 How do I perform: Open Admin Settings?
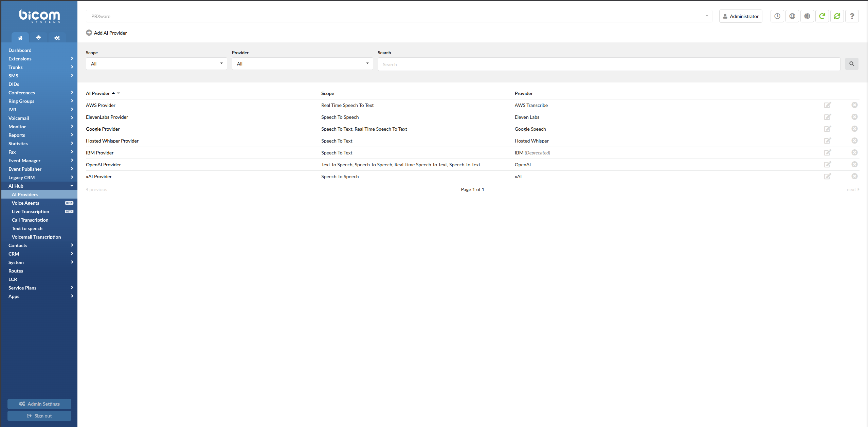(39, 404)
